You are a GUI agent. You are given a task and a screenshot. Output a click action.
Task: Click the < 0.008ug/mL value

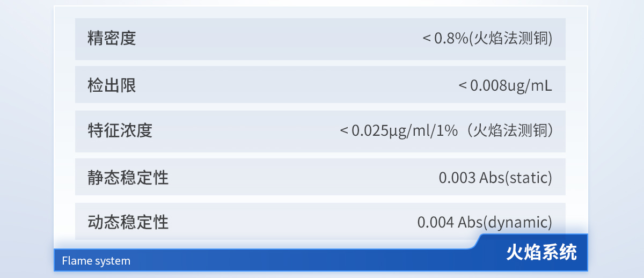505,85
